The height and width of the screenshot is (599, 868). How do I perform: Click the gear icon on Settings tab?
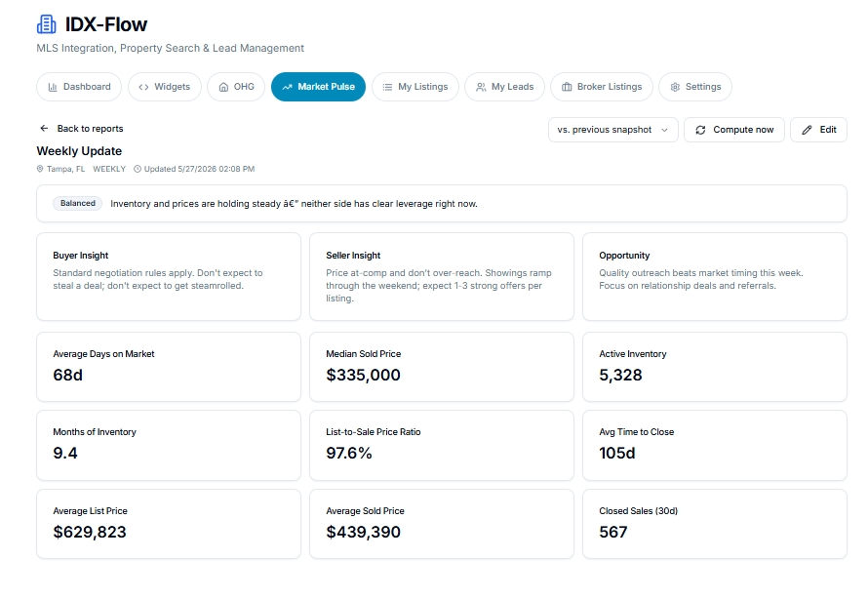click(675, 87)
